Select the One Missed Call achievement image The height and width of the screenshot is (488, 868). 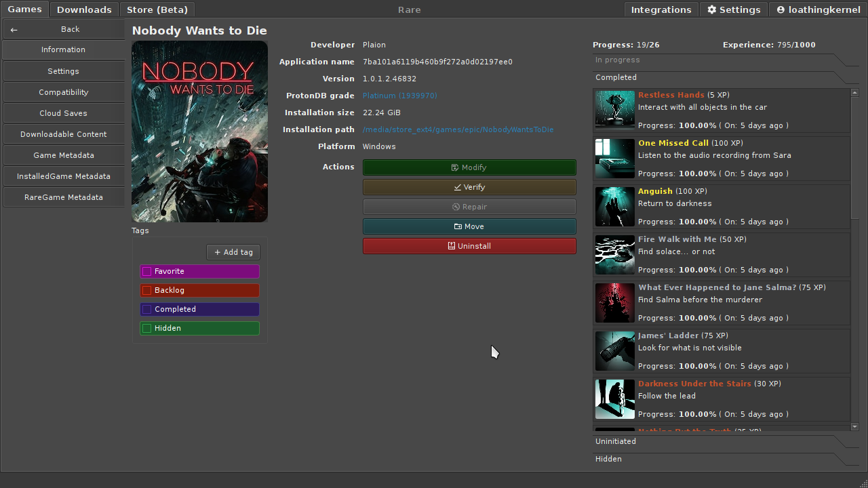click(x=614, y=158)
